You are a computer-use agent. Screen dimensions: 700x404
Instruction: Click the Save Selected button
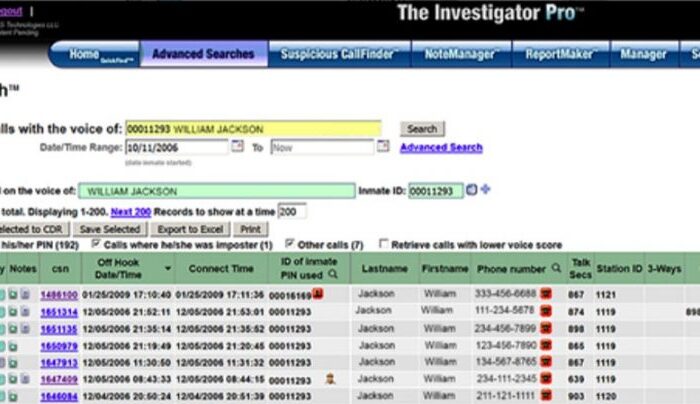[110, 229]
